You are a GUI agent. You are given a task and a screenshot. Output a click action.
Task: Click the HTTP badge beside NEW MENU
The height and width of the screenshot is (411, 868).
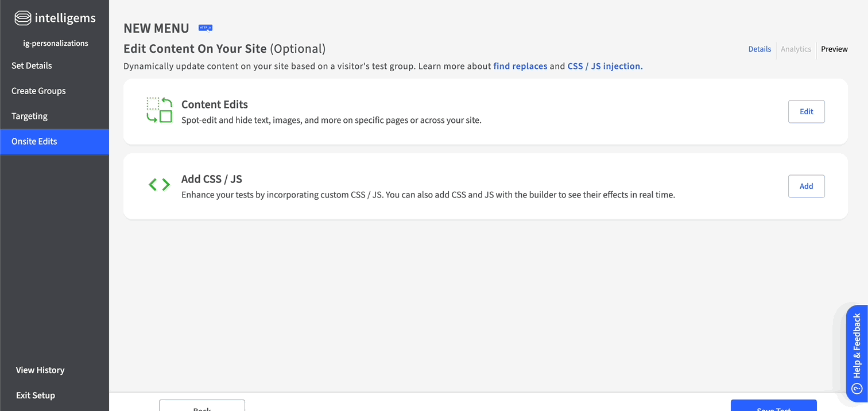click(206, 28)
